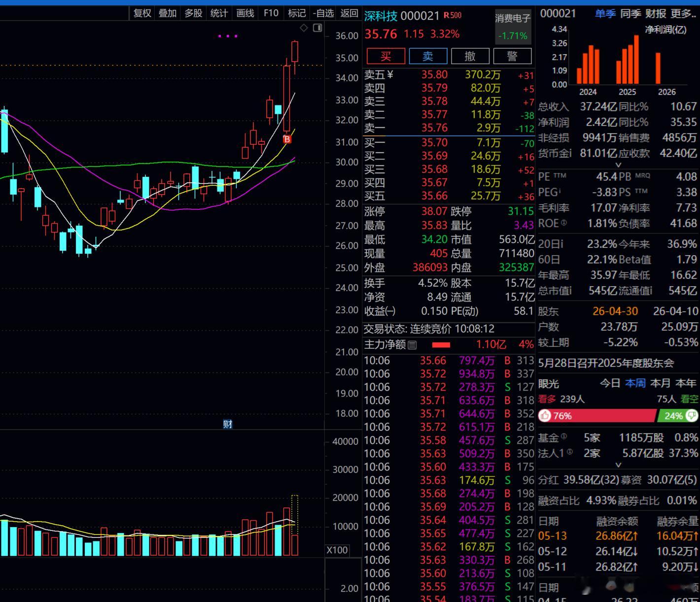Expand holders list chevron below 法人1
The height and width of the screenshot is (602, 700).
click(619, 465)
